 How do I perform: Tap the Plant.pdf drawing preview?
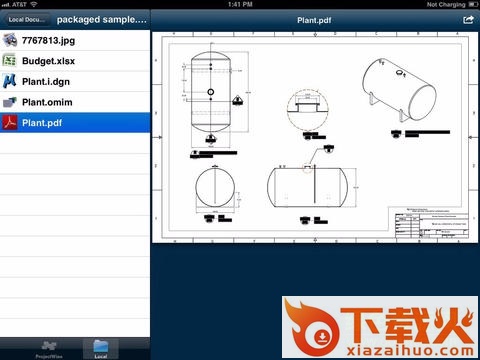tap(315, 137)
